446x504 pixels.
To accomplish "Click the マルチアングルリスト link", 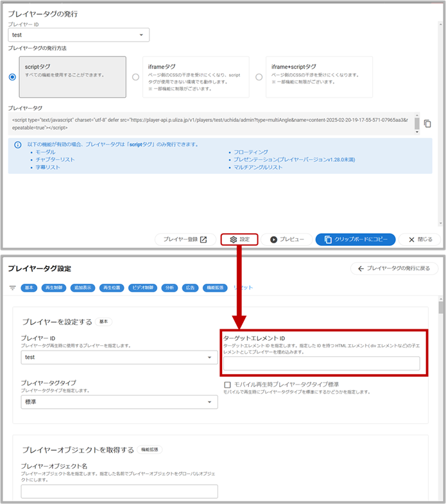I will pos(258,168).
